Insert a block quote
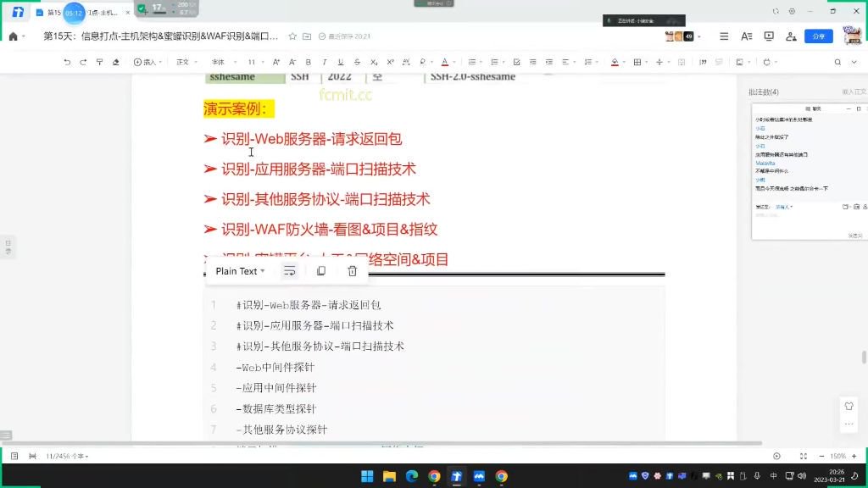Viewport: 868px width, 488px height. 703,62
